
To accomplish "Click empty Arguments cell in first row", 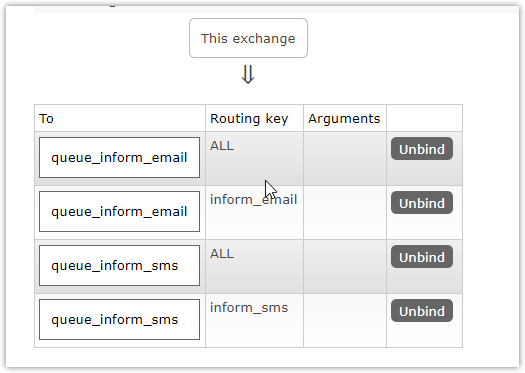I will 345,159.
